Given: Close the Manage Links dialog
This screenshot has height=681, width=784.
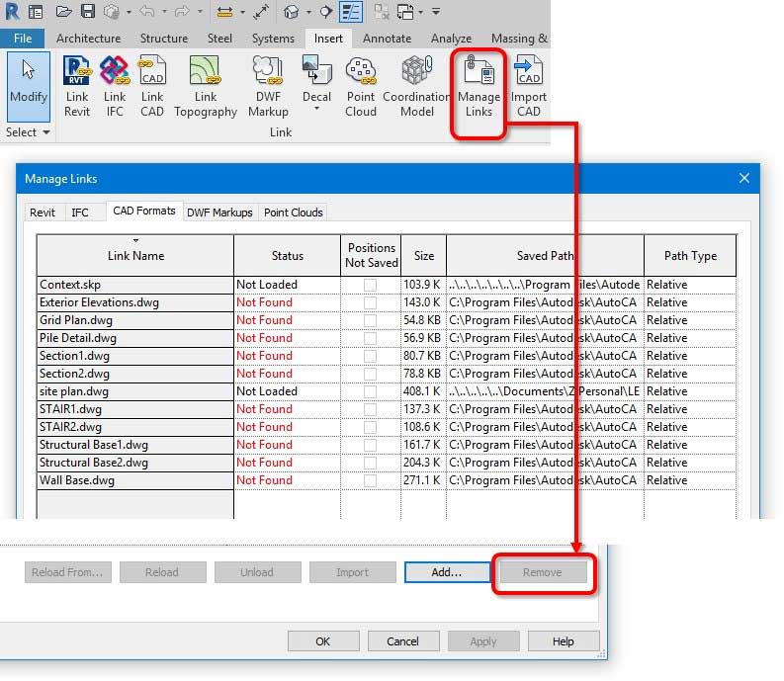Looking at the screenshot, I should point(744,178).
